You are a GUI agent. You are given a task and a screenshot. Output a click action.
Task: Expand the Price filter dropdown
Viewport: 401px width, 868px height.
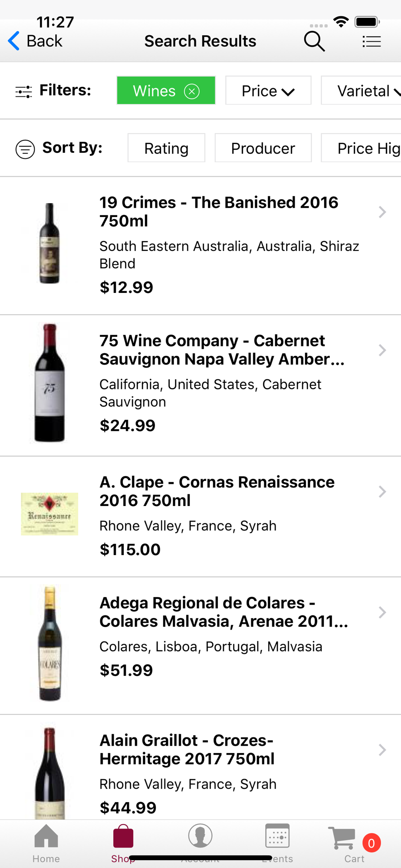tap(268, 91)
